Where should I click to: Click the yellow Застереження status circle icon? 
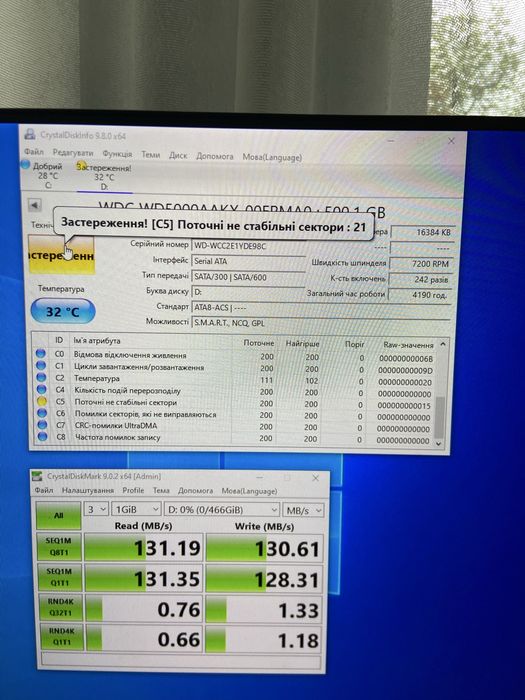tap(80, 167)
